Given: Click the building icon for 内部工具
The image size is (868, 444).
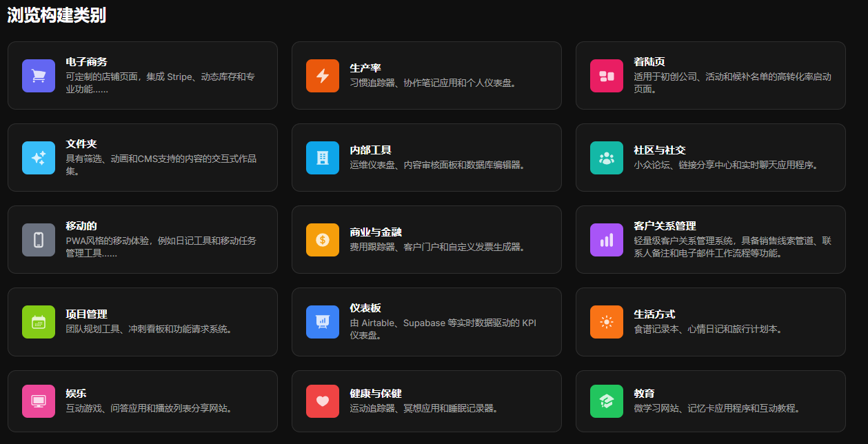Looking at the screenshot, I should [x=323, y=158].
